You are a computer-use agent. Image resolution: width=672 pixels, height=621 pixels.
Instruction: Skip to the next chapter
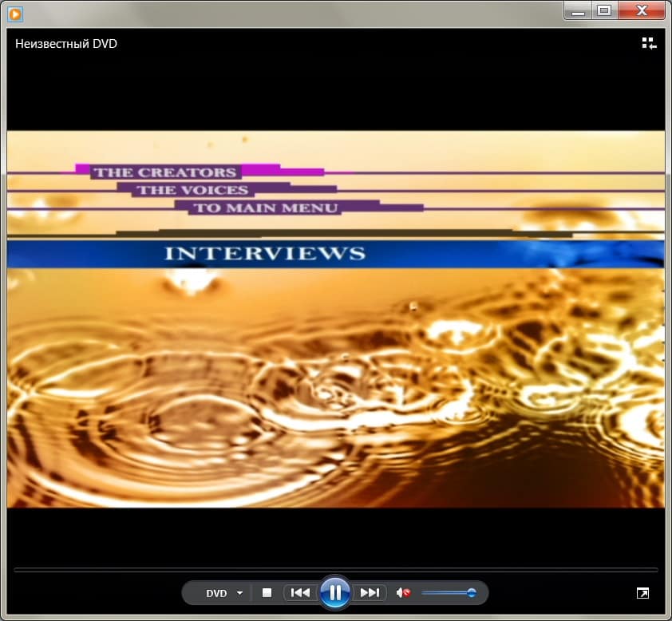tap(370, 593)
